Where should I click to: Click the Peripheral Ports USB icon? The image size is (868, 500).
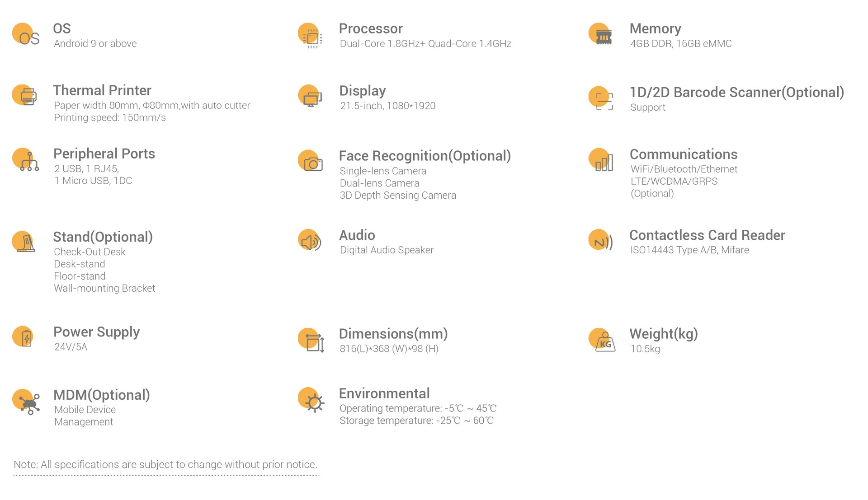(x=26, y=159)
